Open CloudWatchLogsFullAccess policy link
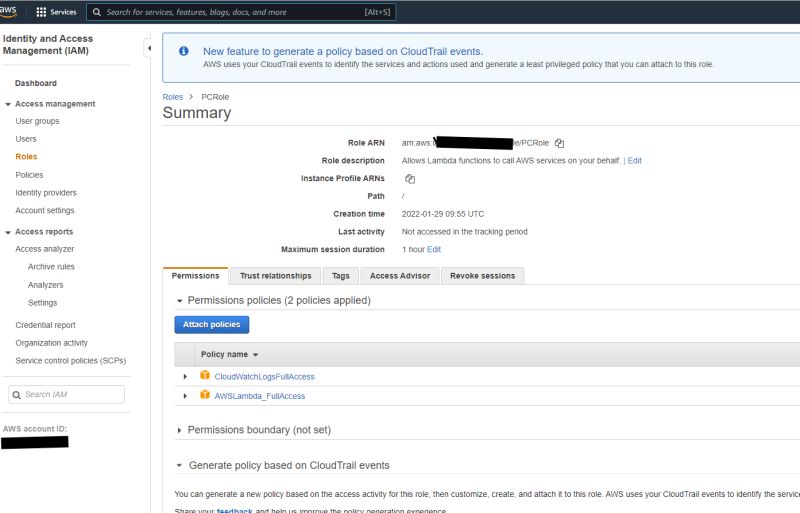800x513 pixels. pyautogui.click(x=264, y=377)
